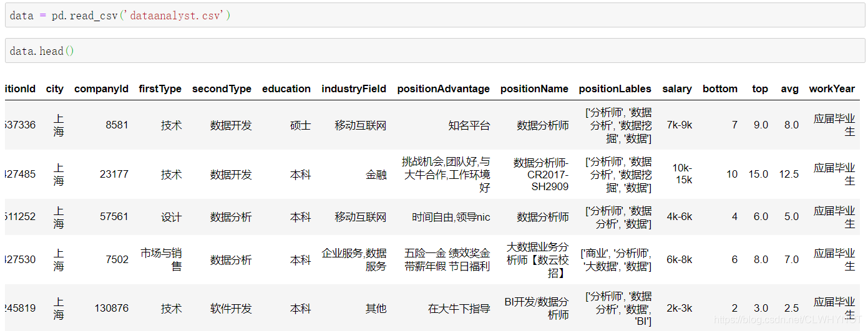Select the city column header
Image resolution: width=868 pixels, height=331 pixels.
coord(55,89)
